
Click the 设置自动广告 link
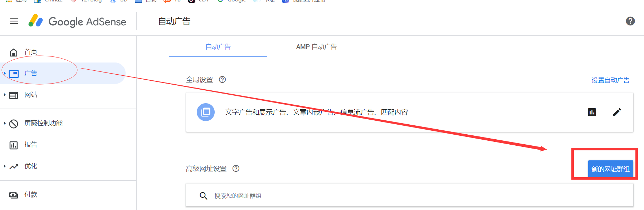[x=610, y=80]
